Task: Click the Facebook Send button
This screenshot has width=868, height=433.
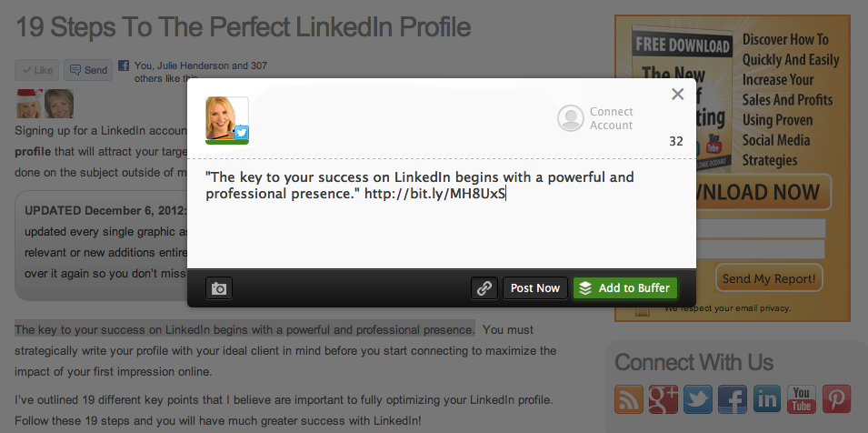Action: pos(87,70)
